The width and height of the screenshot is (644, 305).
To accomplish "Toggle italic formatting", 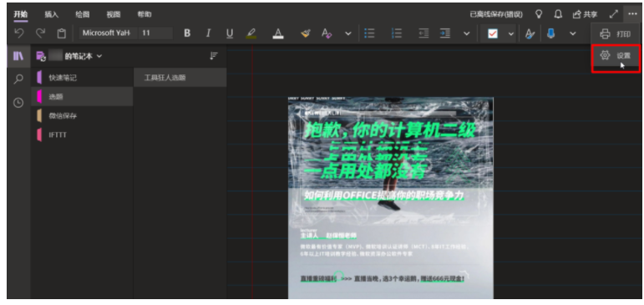I will 208,33.
